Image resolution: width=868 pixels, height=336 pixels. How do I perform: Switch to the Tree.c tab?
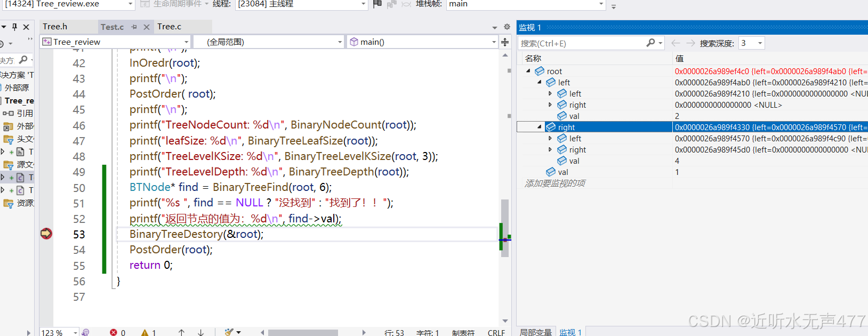[x=169, y=27]
